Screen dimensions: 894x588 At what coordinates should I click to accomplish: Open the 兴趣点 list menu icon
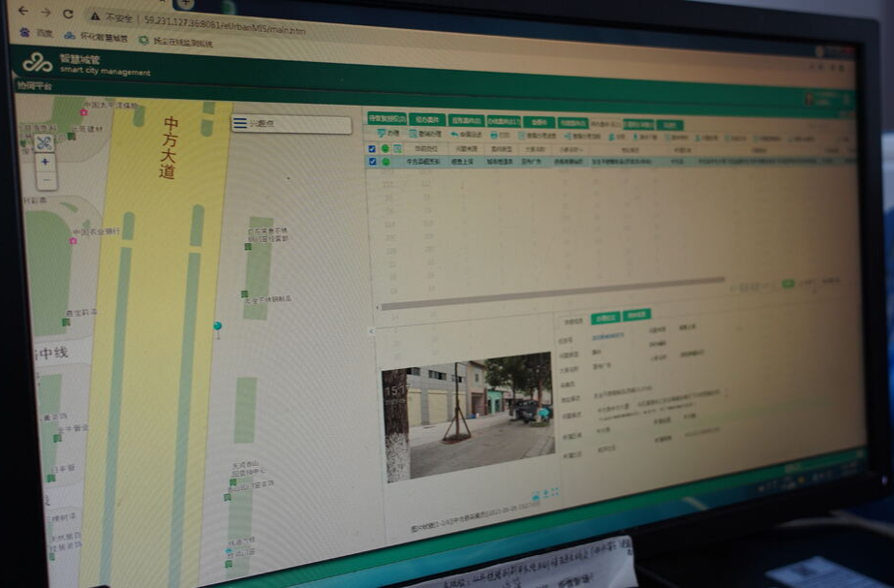(x=239, y=123)
